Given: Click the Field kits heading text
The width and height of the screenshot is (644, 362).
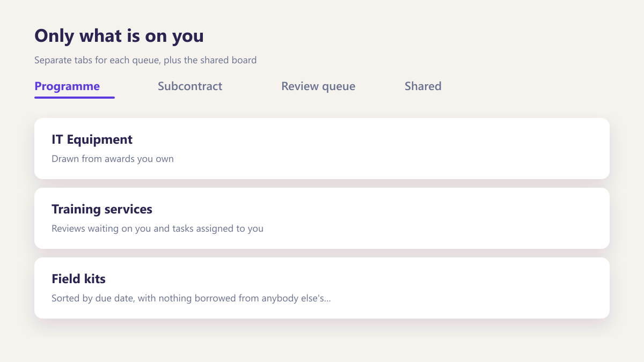Looking at the screenshot, I should [78, 279].
